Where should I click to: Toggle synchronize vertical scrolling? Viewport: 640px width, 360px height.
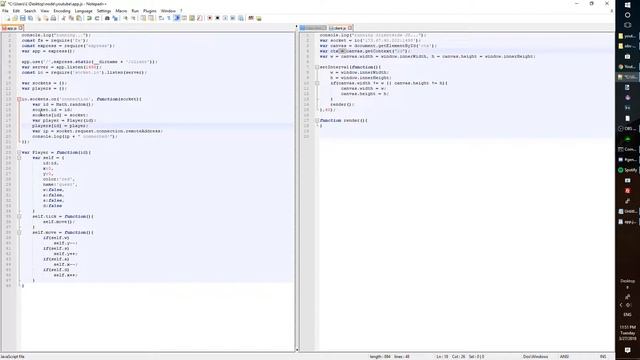click(x=143, y=18)
